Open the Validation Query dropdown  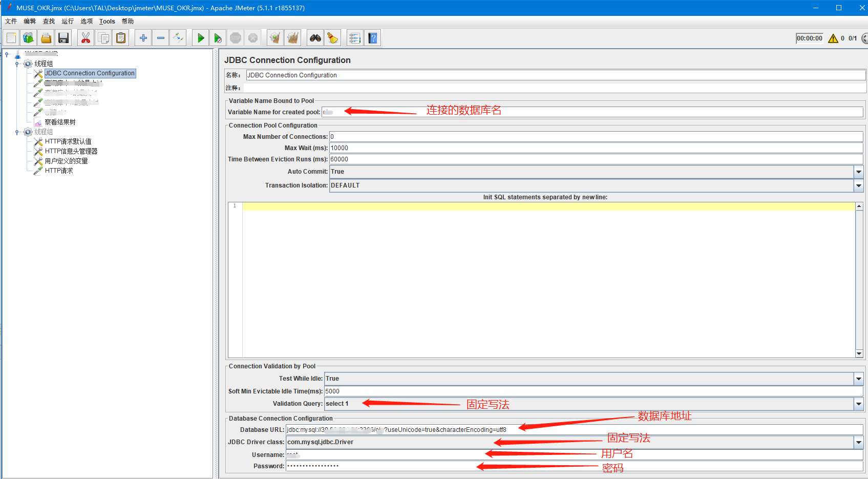coord(859,404)
